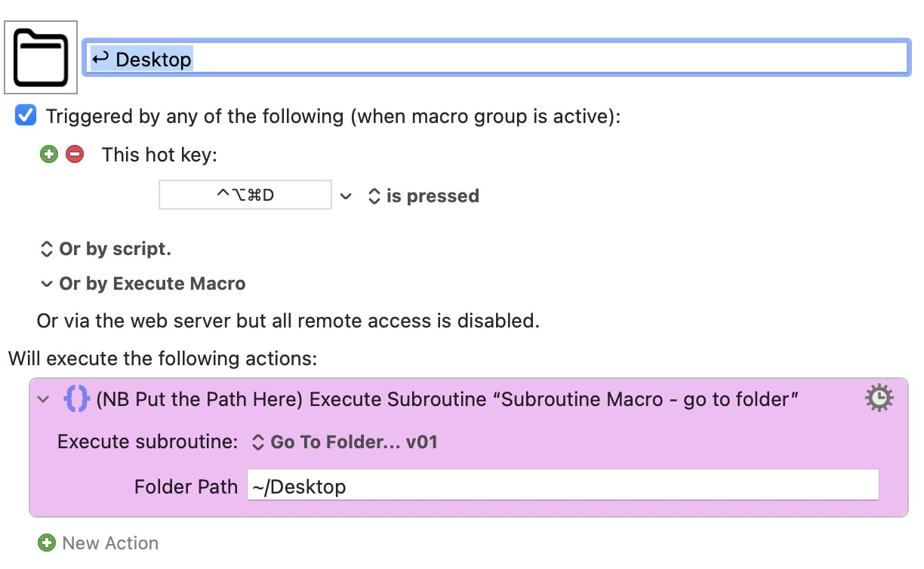Click the macro name field "Desktop"

tap(494, 58)
